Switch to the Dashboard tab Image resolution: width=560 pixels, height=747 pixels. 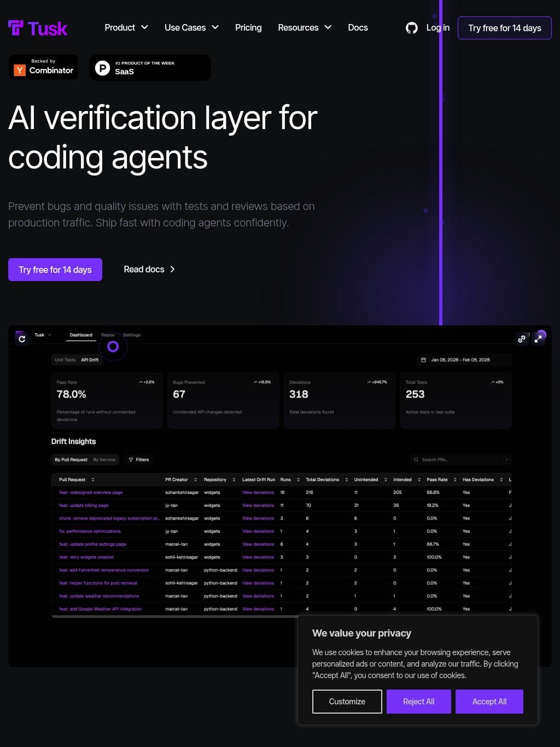[x=81, y=335]
